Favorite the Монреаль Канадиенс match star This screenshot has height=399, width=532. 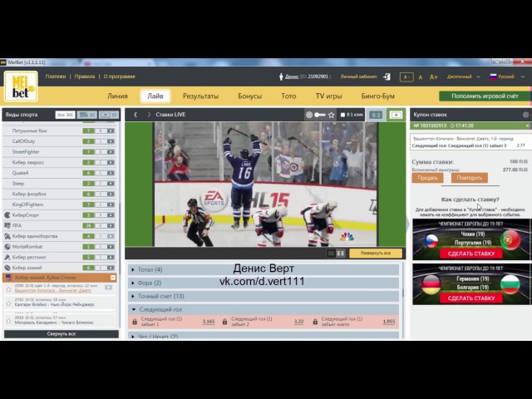(x=8, y=321)
